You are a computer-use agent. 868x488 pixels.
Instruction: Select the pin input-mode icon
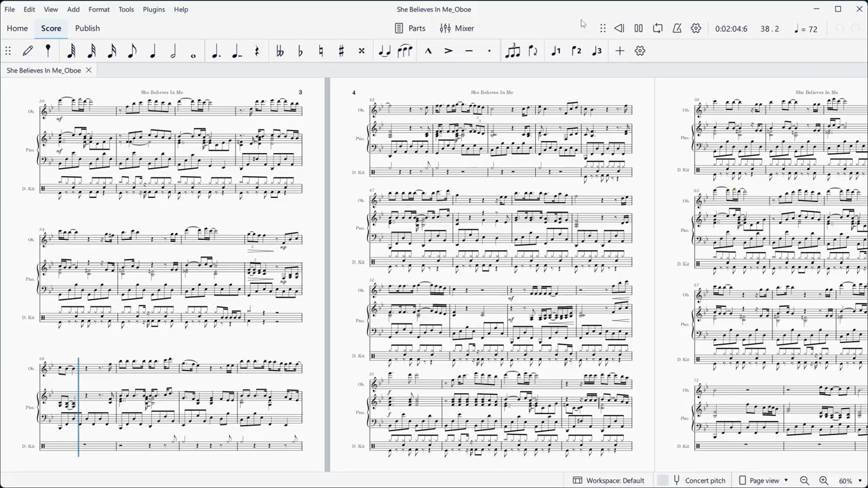coord(48,51)
